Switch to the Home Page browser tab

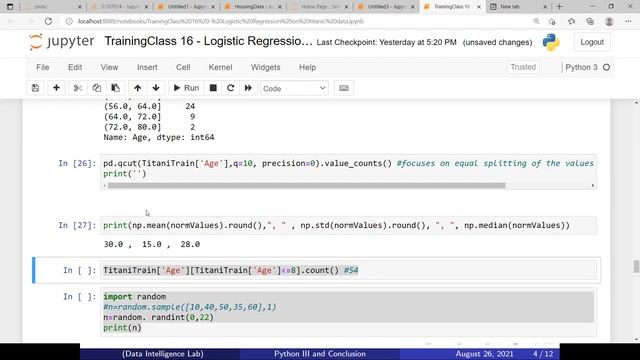320,7
